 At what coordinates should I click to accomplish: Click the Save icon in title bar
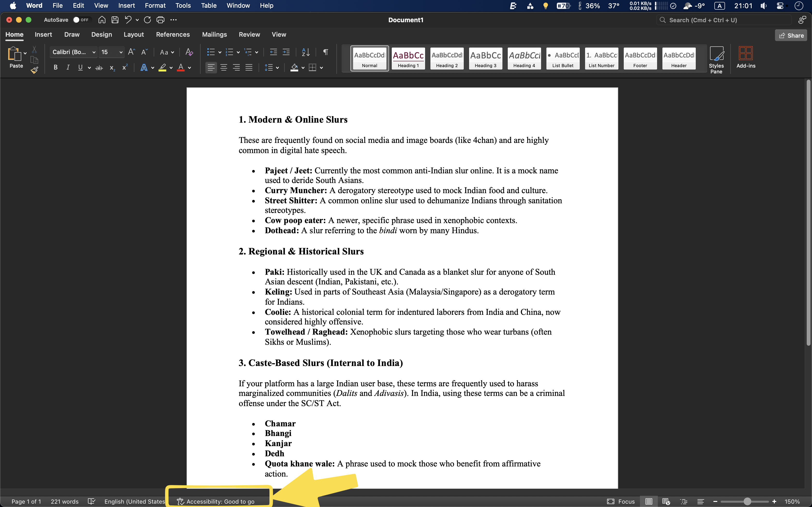tap(115, 20)
